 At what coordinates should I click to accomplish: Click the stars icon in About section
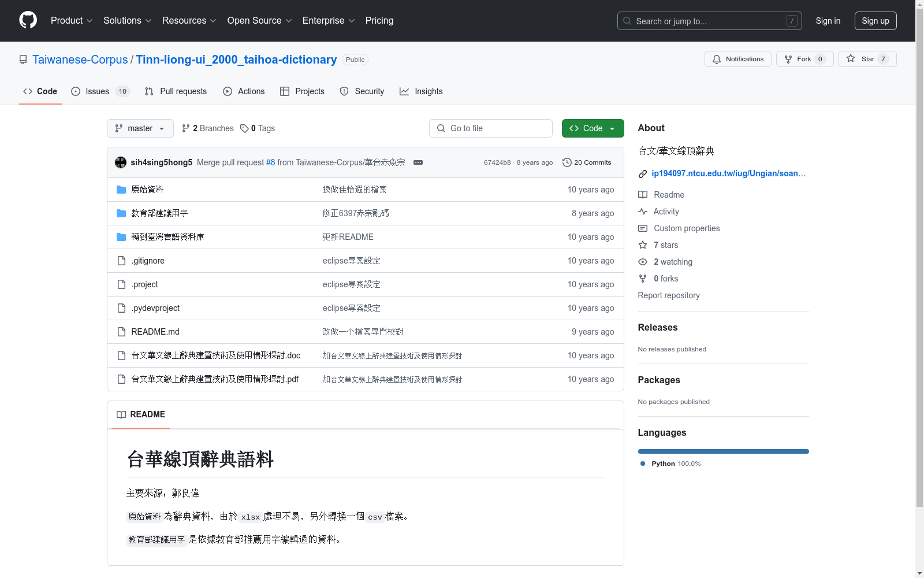pyautogui.click(x=643, y=245)
